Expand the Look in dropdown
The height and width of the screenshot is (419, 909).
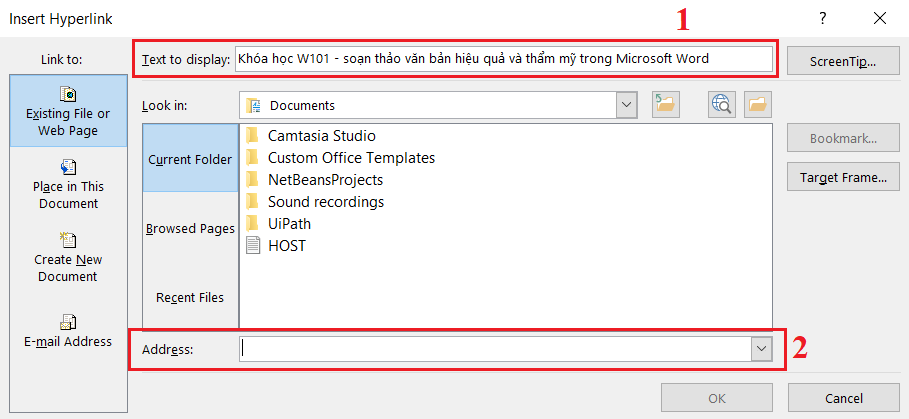tap(627, 105)
